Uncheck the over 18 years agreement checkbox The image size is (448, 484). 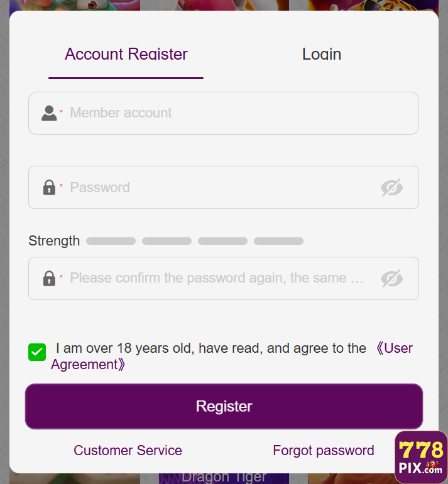[x=37, y=352]
